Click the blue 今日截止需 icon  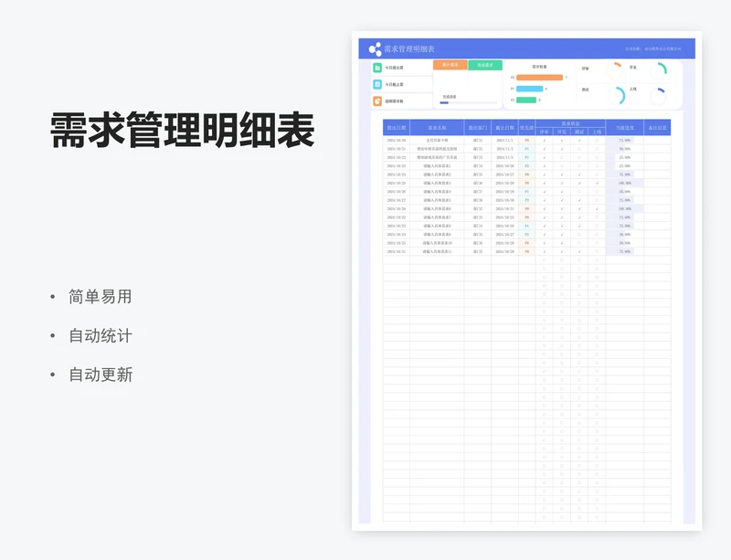point(377,84)
